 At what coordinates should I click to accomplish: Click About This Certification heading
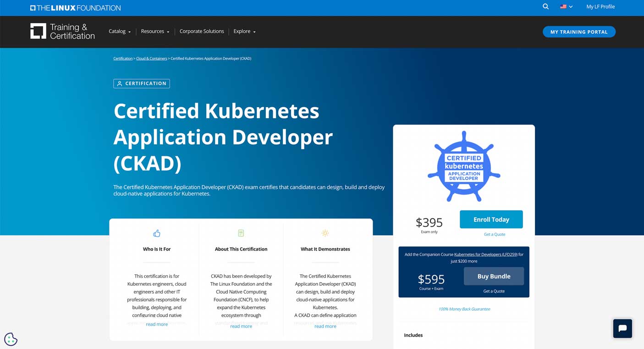[x=241, y=249]
